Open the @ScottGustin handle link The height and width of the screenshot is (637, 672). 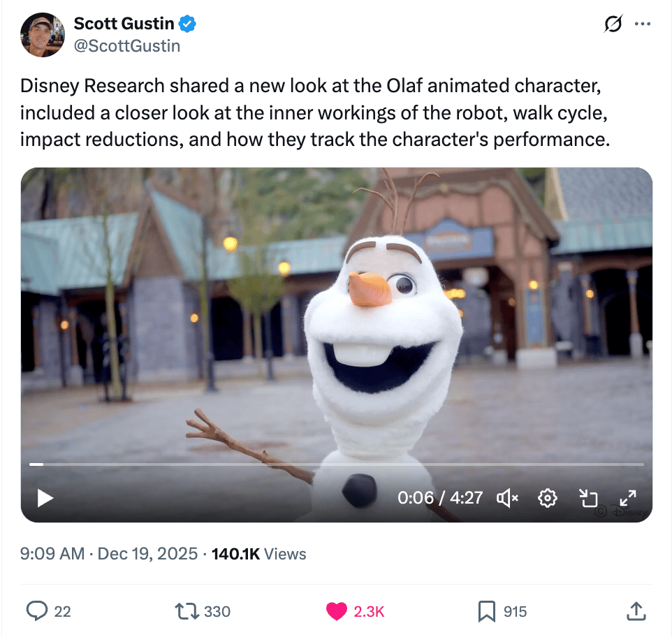[127, 46]
